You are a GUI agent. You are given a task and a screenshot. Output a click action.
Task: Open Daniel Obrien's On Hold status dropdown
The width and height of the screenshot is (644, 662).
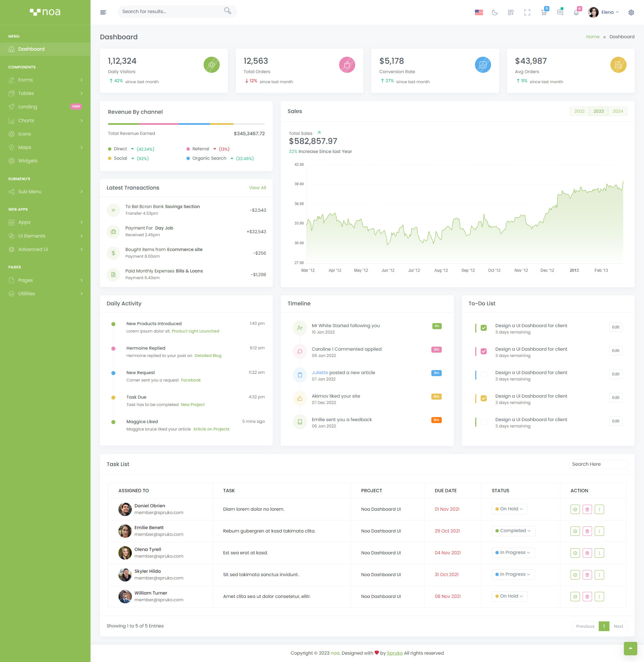tap(509, 509)
